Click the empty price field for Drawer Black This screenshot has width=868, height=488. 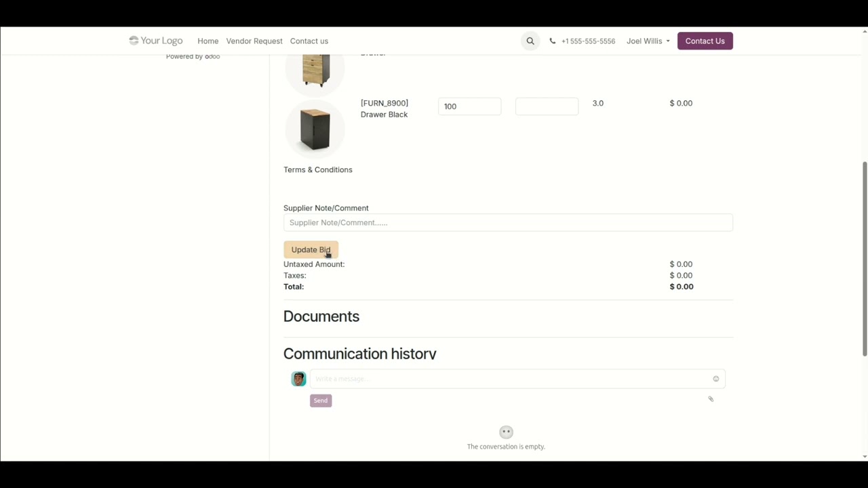pyautogui.click(x=547, y=106)
